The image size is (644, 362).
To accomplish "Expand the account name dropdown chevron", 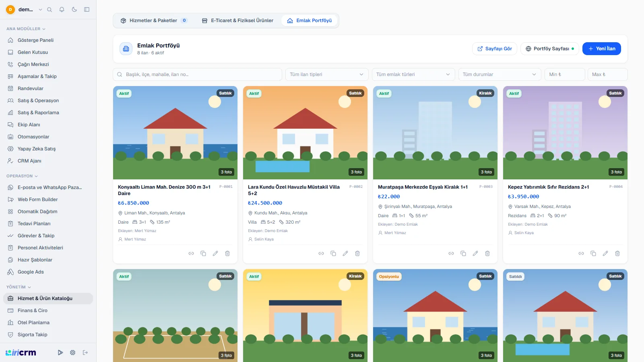I will 40,10.
